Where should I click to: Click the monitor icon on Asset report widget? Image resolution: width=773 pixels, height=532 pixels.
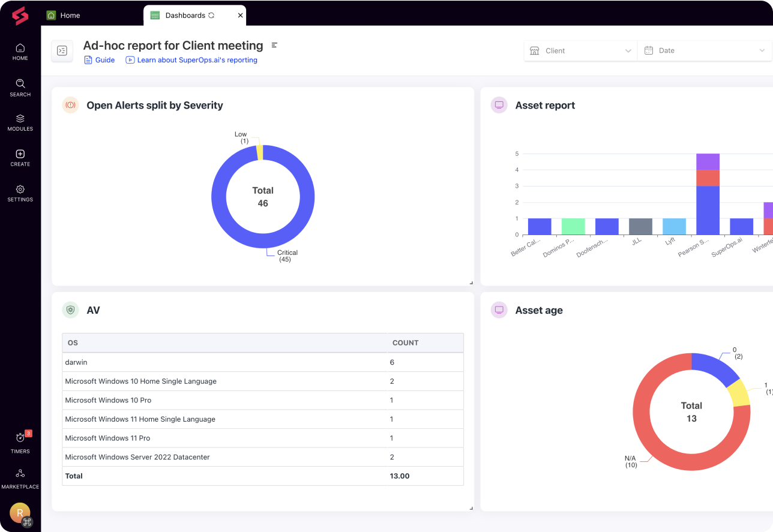[x=499, y=104]
